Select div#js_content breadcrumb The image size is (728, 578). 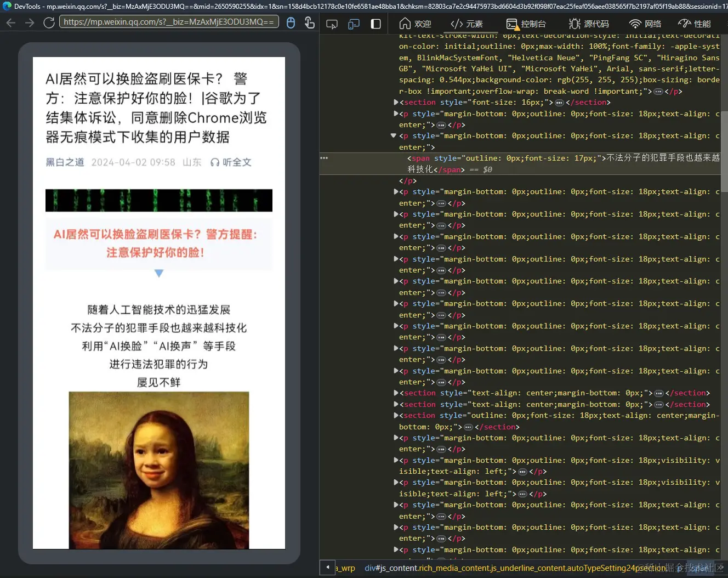[515, 568]
